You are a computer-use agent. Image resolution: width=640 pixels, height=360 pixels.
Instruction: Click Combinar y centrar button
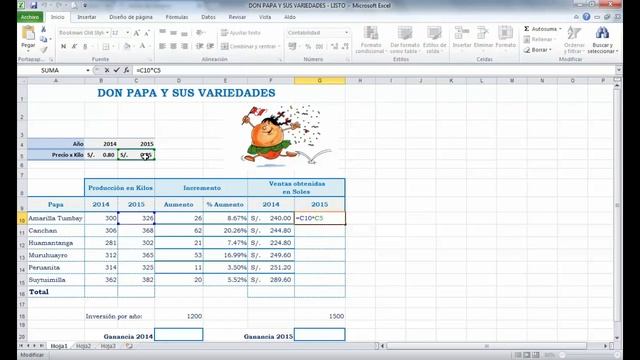249,47
